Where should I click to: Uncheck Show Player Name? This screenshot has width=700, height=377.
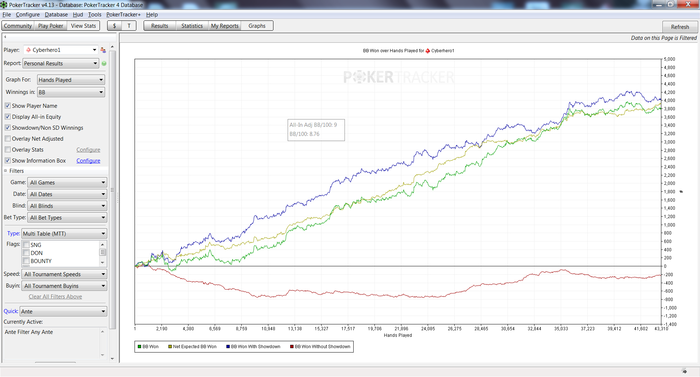[x=8, y=106]
